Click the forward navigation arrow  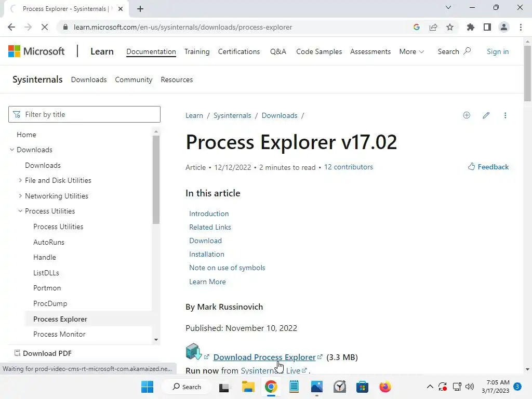click(28, 27)
